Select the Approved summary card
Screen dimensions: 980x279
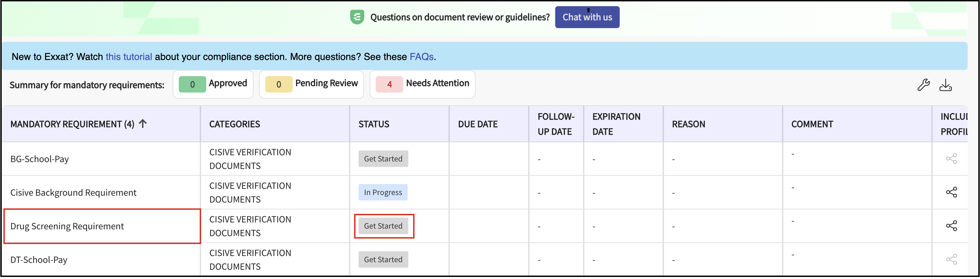click(213, 84)
